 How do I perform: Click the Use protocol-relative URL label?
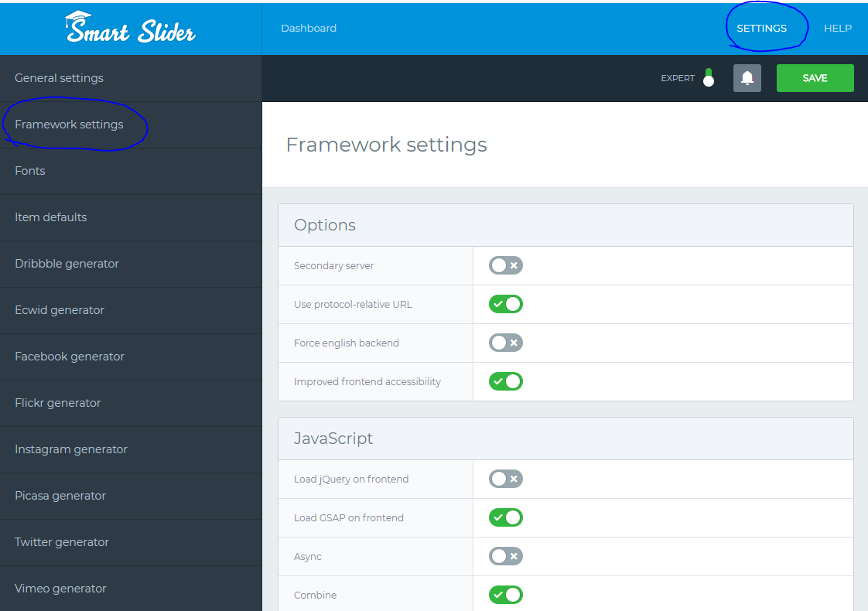tap(353, 305)
